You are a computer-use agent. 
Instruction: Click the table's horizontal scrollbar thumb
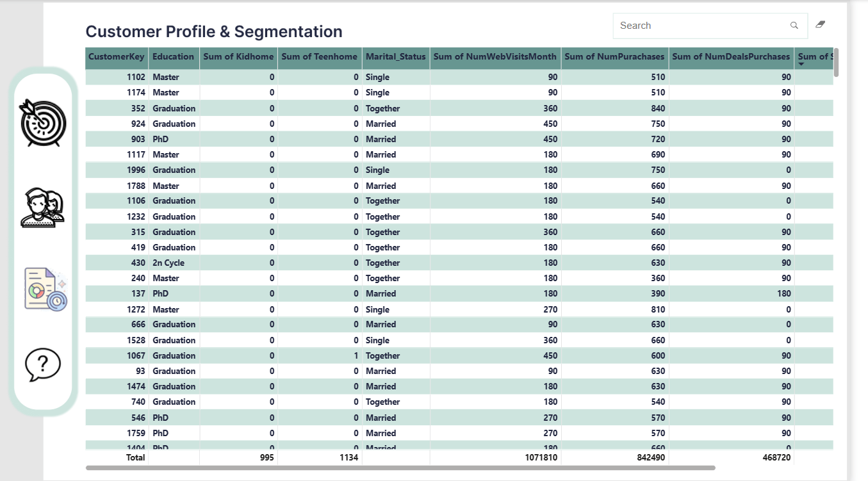[x=400, y=468]
